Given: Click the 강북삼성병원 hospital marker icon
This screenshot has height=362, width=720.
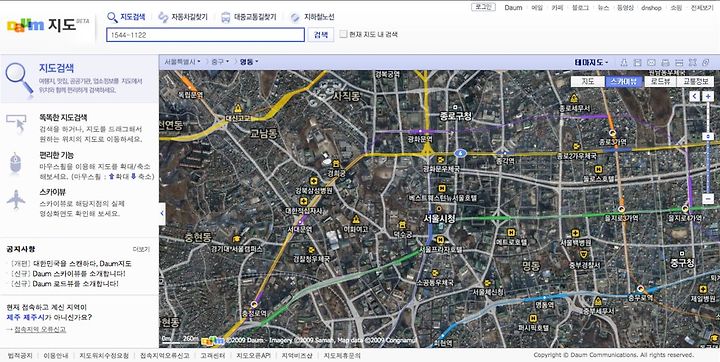Looking at the screenshot, I should 314,181.
